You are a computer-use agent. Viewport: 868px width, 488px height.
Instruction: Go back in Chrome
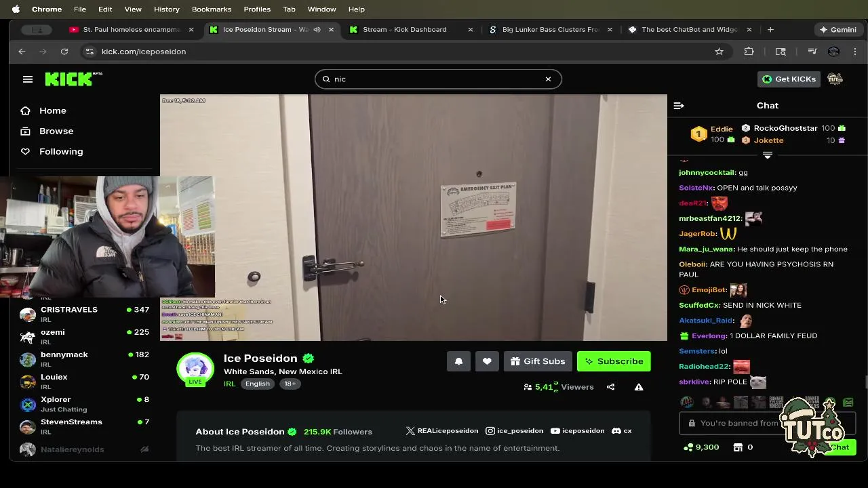[22, 52]
